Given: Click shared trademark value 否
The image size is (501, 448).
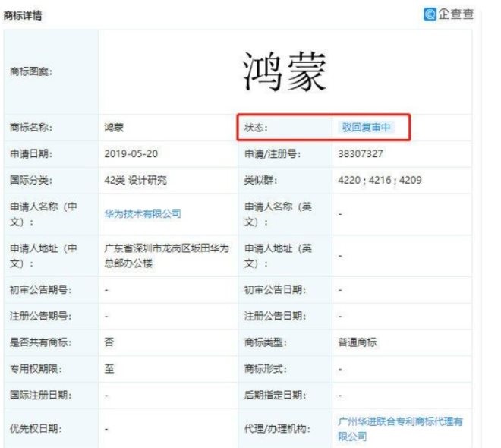Looking at the screenshot, I should tap(109, 342).
